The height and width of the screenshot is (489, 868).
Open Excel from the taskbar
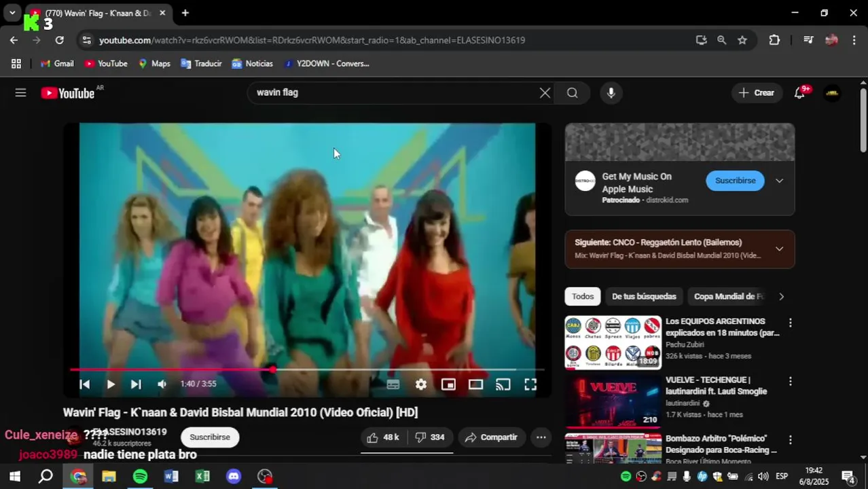point(202,476)
